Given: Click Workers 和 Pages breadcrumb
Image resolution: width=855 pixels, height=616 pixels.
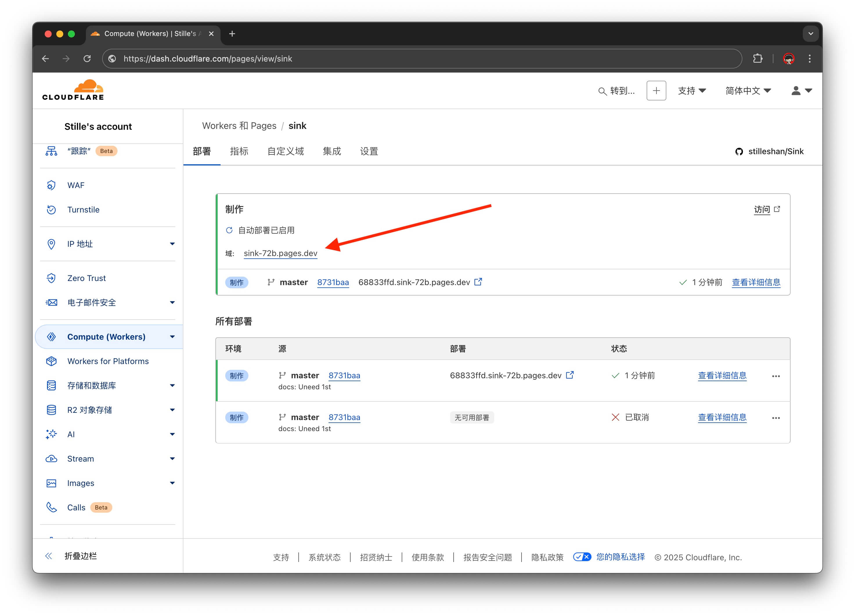Looking at the screenshot, I should pyautogui.click(x=239, y=125).
